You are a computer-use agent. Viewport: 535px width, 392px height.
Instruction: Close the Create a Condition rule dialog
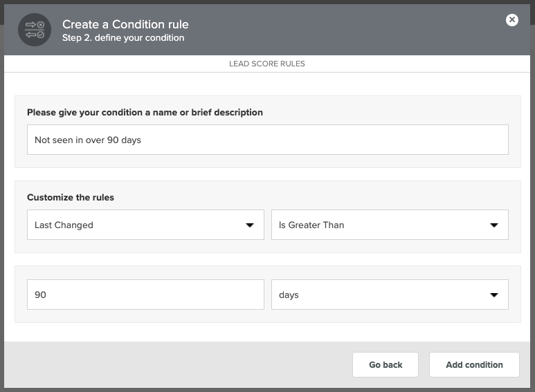coord(511,20)
